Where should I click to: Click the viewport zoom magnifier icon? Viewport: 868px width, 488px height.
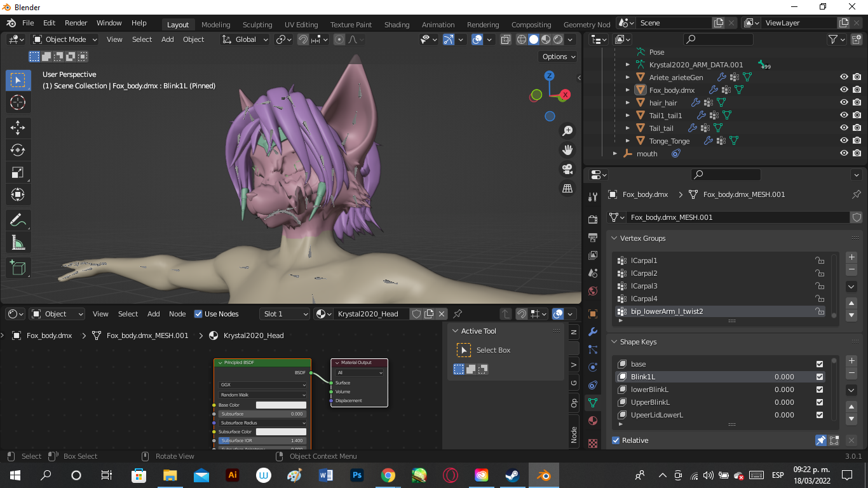pos(567,131)
